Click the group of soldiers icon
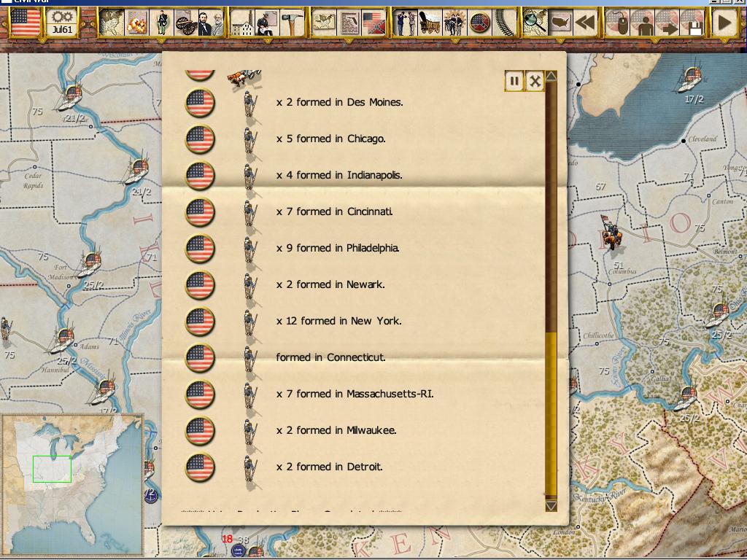The image size is (747, 560). pyautogui.click(x=454, y=23)
